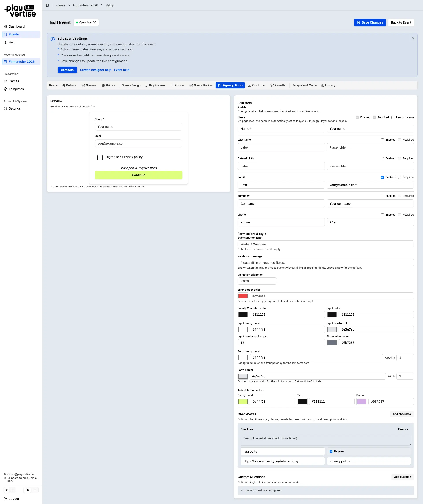
Task: Enable the Last name field
Action: pyautogui.click(x=382, y=140)
